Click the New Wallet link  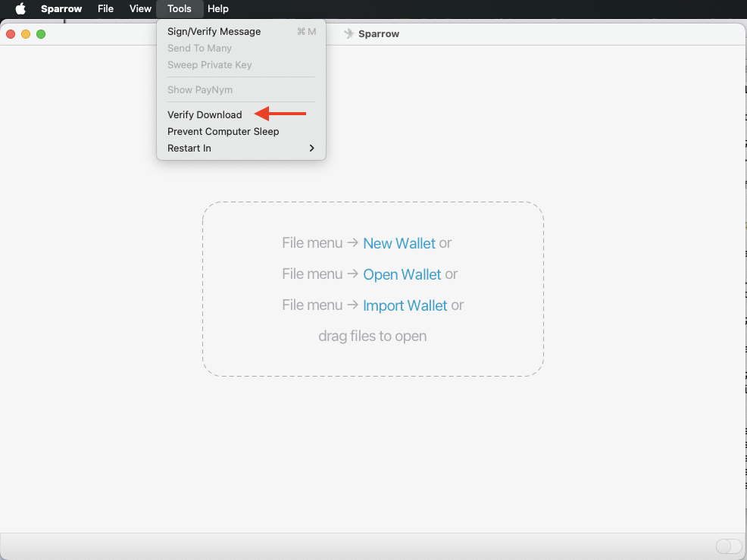coord(399,243)
